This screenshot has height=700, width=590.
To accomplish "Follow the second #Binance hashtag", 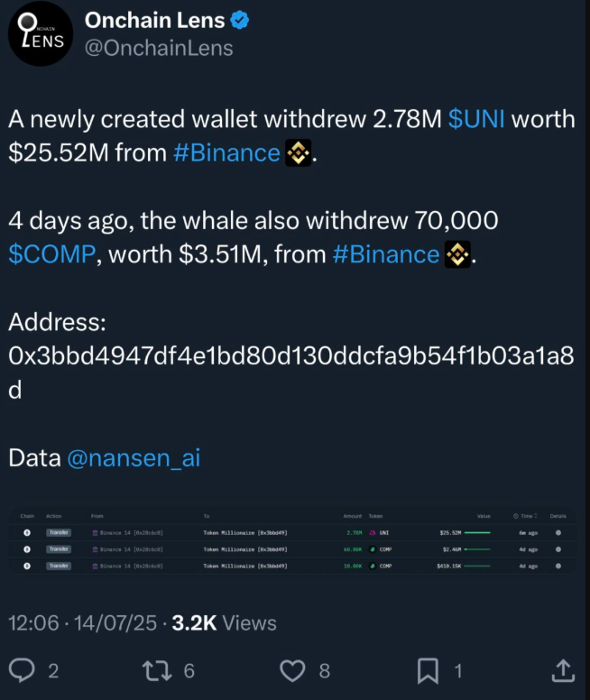I will click(386, 254).
